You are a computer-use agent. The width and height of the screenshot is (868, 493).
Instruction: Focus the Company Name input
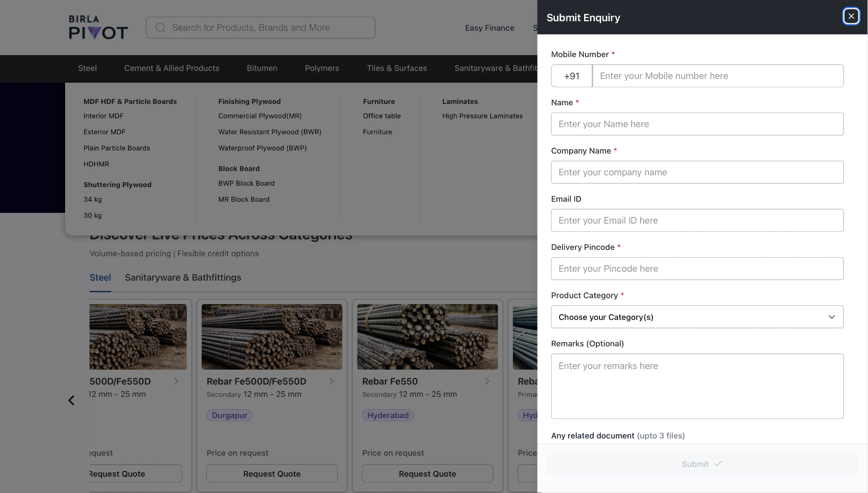(697, 172)
